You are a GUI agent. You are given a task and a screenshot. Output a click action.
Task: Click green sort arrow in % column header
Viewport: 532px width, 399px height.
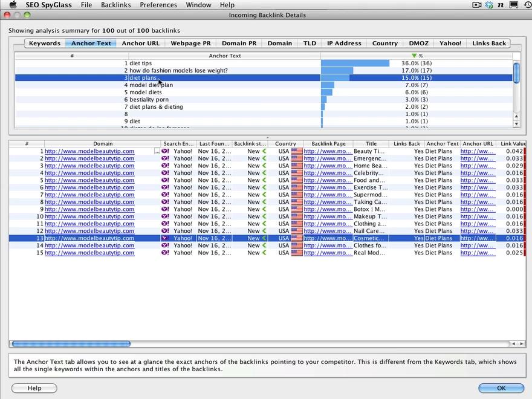(x=414, y=56)
